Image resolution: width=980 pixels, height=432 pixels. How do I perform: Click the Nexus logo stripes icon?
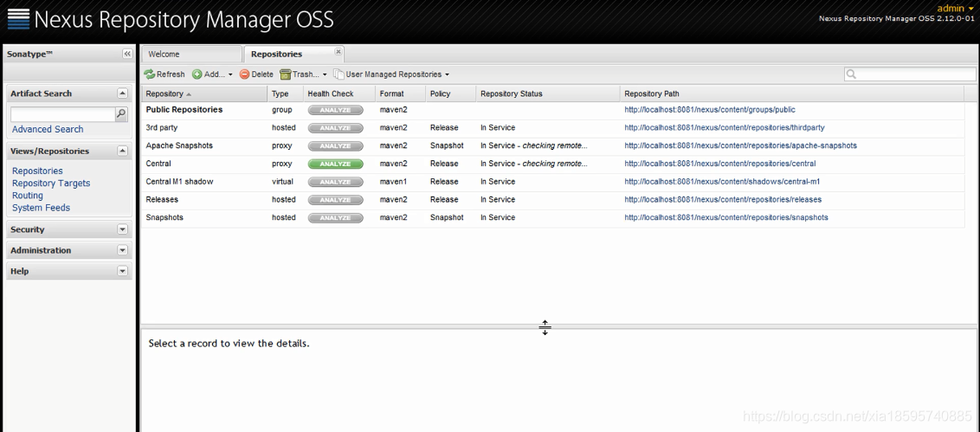[x=18, y=19]
